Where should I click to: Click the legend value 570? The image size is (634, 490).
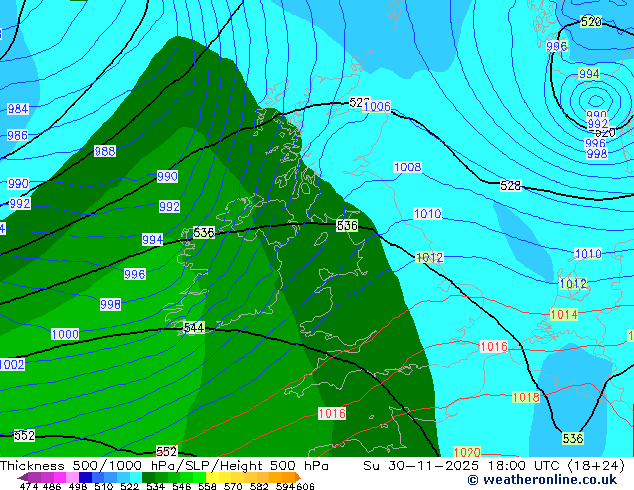[x=233, y=486]
